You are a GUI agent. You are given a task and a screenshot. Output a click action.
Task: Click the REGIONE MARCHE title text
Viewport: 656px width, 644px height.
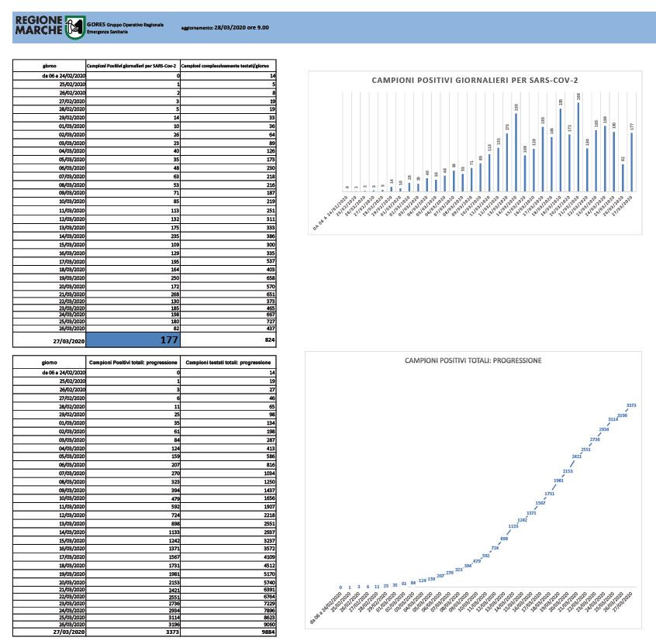pyautogui.click(x=39, y=25)
